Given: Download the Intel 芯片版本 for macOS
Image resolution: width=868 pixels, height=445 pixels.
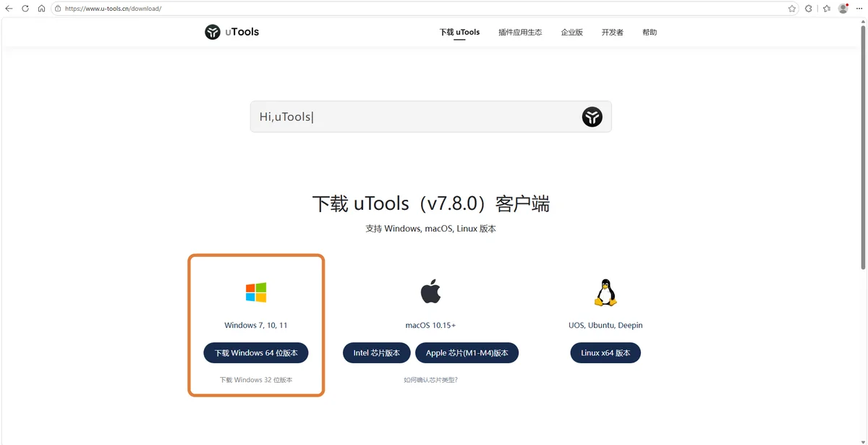Looking at the screenshot, I should coord(377,353).
